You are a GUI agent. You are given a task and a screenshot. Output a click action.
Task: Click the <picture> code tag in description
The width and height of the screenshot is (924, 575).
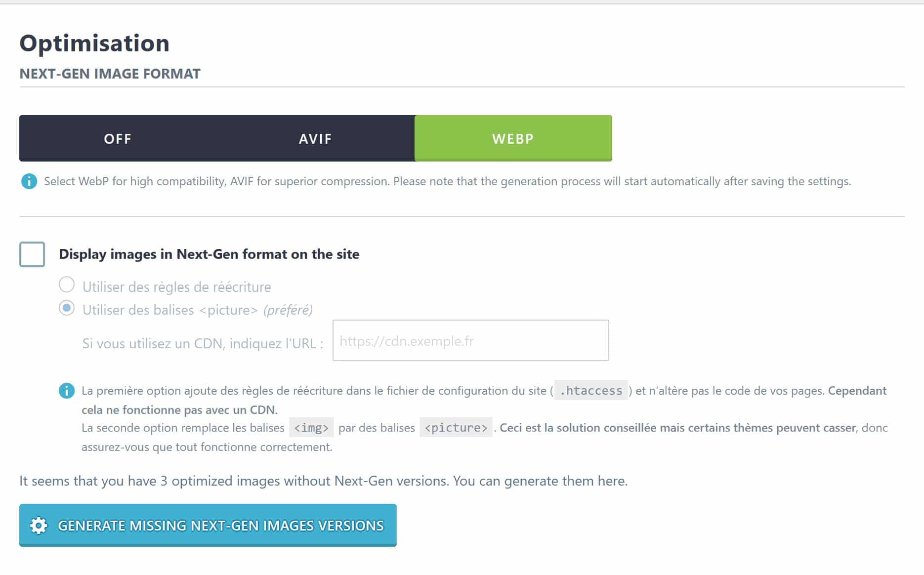pyautogui.click(x=456, y=427)
